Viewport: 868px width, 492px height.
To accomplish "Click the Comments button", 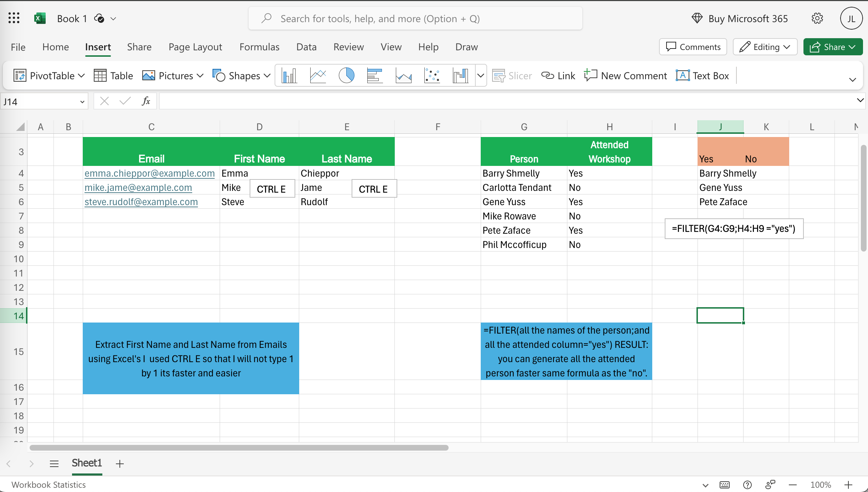I will [693, 47].
